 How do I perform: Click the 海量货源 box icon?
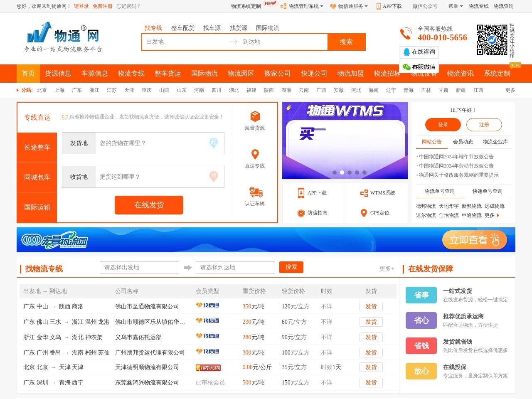(x=255, y=116)
